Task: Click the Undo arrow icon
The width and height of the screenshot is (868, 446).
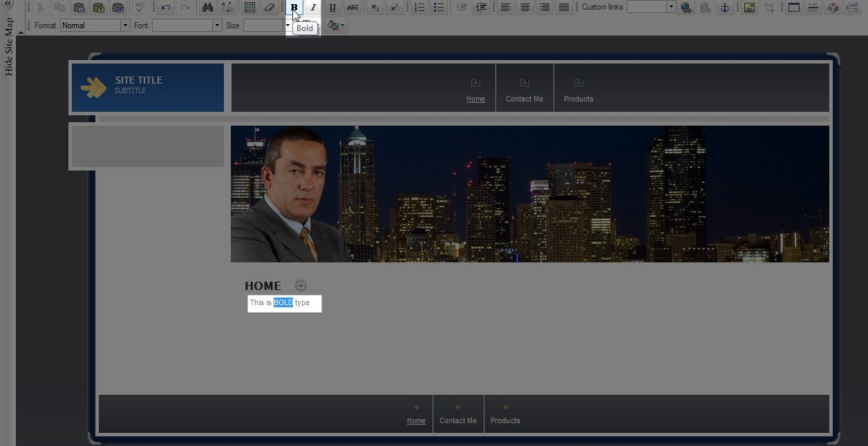Action: point(166,8)
